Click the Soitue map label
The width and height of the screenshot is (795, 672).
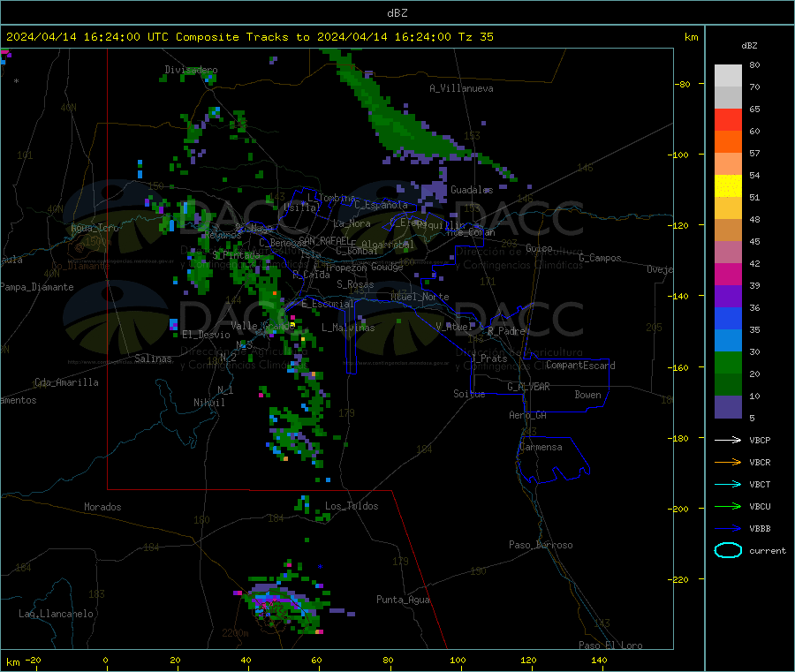click(x=469, y=394)
